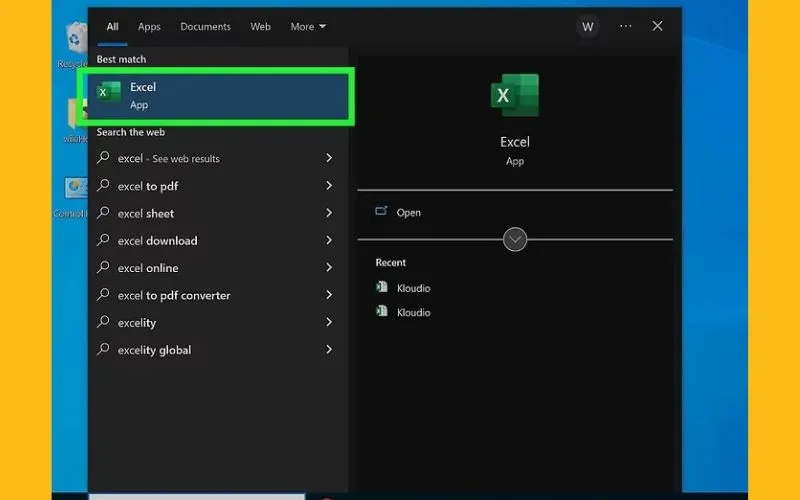This screenshot has width=800, height=500.
Task: Switch to the Apps search tab
Action: coord(149,27)
